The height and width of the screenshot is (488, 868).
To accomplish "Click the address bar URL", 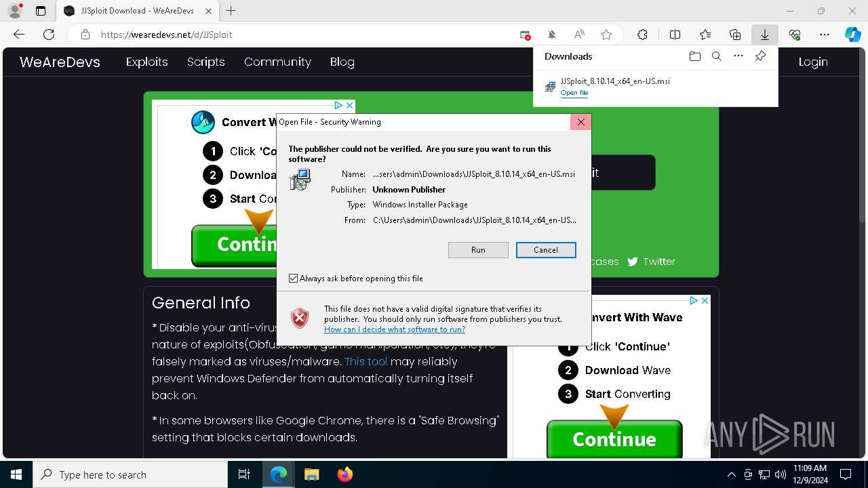I will tap(166, 35).
